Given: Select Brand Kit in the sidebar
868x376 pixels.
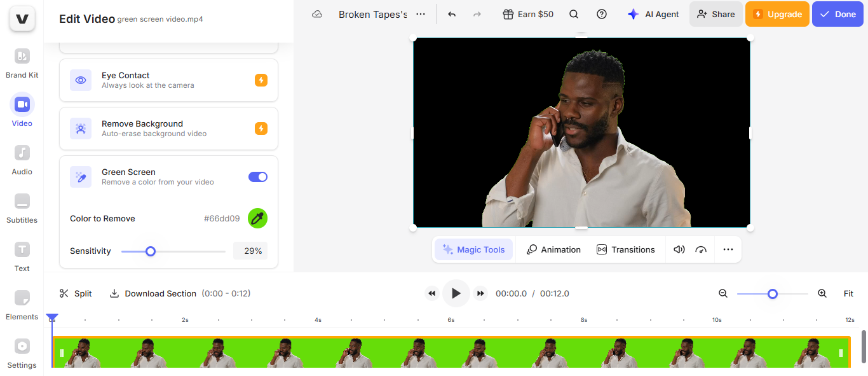Looking at the screenshot, I should point(22,62).
